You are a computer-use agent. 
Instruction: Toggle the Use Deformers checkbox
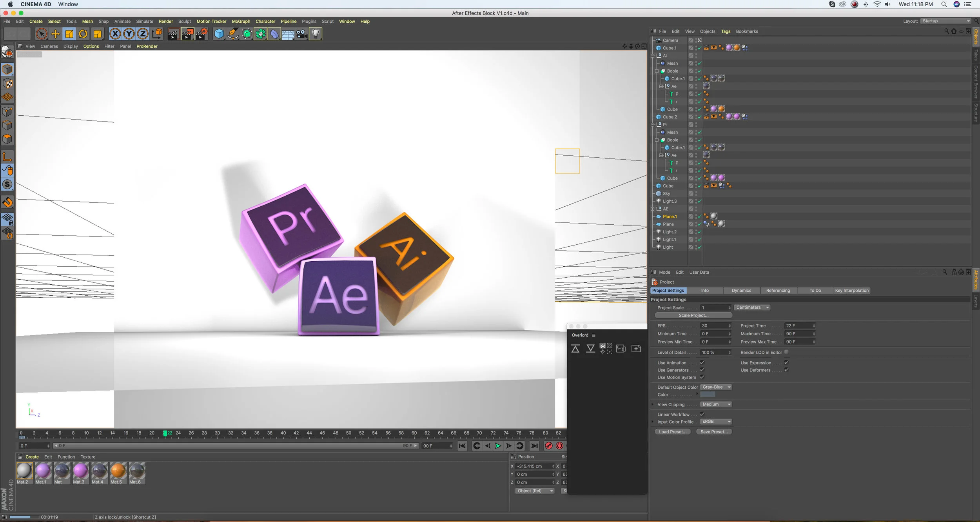pos(786,370)
